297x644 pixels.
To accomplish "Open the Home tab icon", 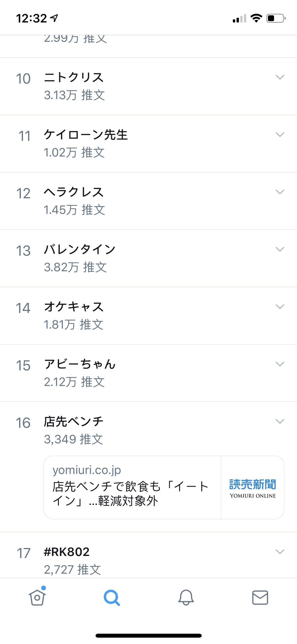I will pyautogui.click(x=37, y=597).
